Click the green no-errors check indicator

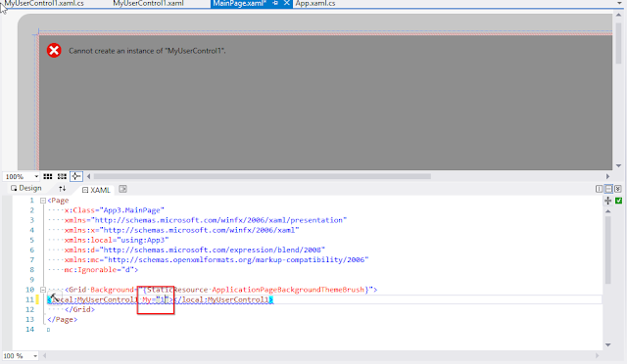[x=618, y=201]
